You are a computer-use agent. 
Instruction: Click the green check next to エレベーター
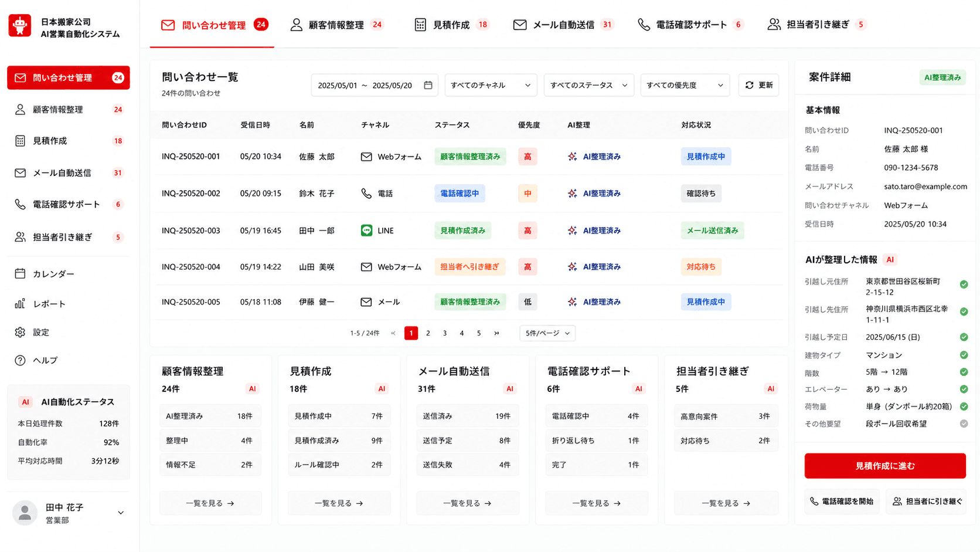tap(964, 389)
